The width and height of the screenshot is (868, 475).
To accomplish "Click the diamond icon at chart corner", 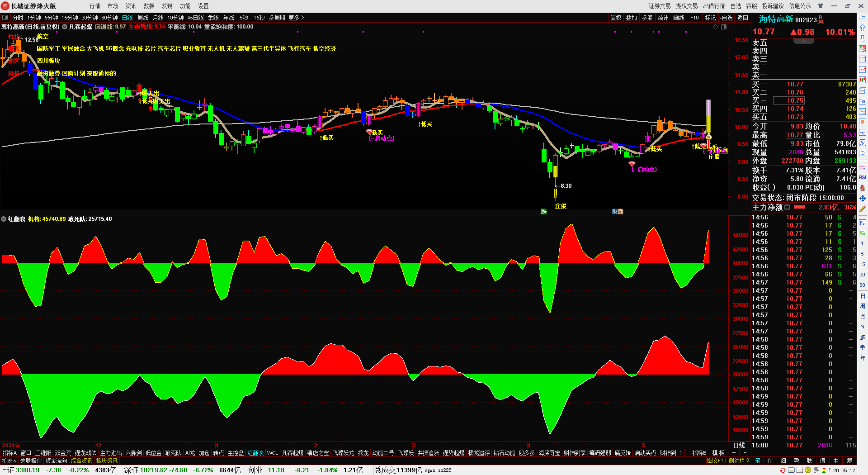I will coord(715,27).
